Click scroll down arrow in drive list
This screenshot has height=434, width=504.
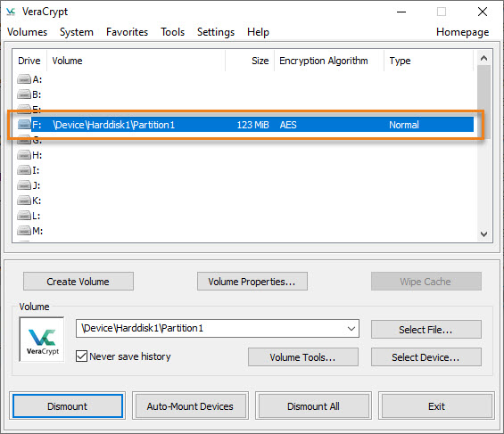coord(483,234)
